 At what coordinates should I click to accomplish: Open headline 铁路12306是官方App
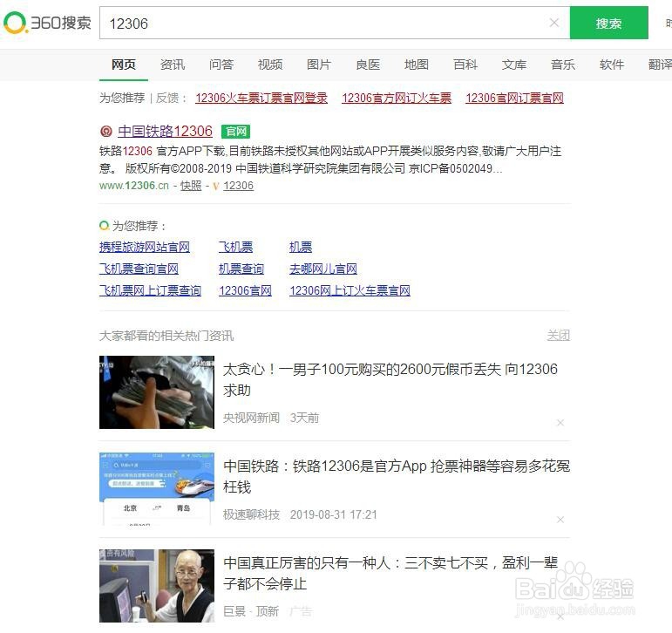397,476
